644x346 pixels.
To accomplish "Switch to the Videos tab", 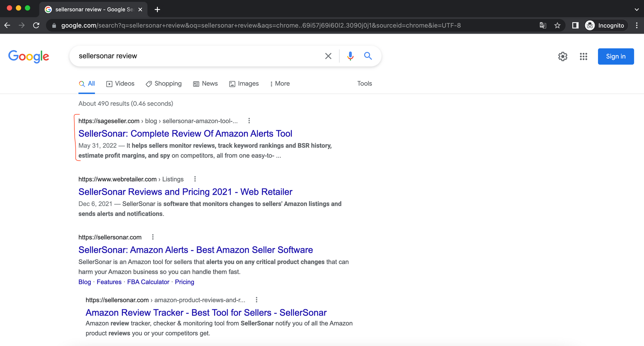I will [120, 84].
